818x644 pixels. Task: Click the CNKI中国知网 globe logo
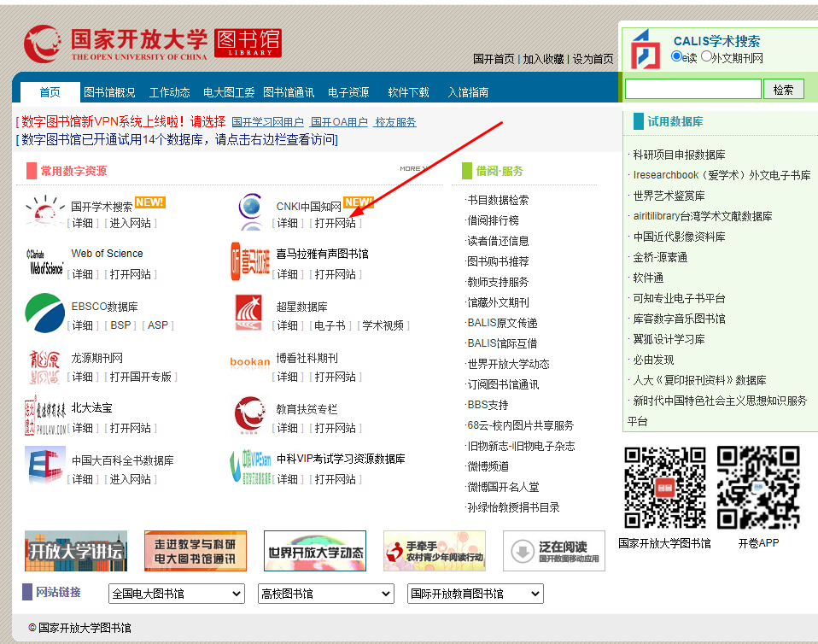(x=251, y=212)
